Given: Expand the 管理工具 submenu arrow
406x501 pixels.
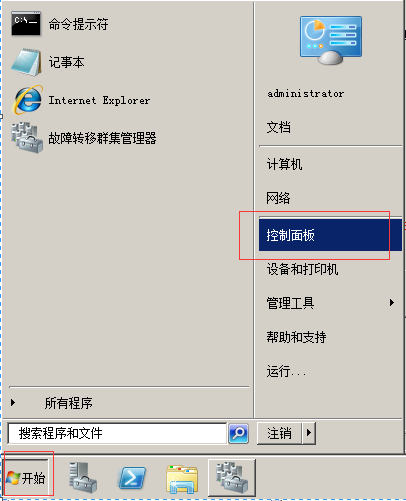Looking at the screenshot, I should pyautogui.click(x=392, y=302).
